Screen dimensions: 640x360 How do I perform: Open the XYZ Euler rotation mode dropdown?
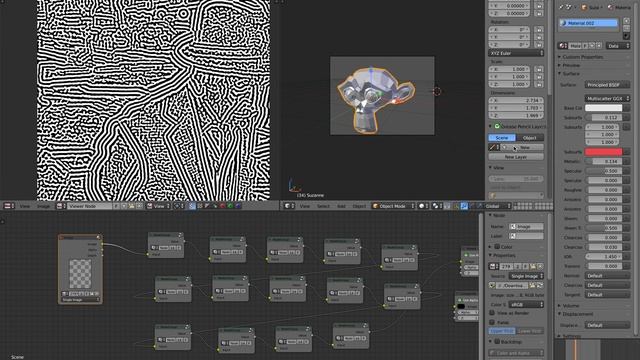pos(516,53)
